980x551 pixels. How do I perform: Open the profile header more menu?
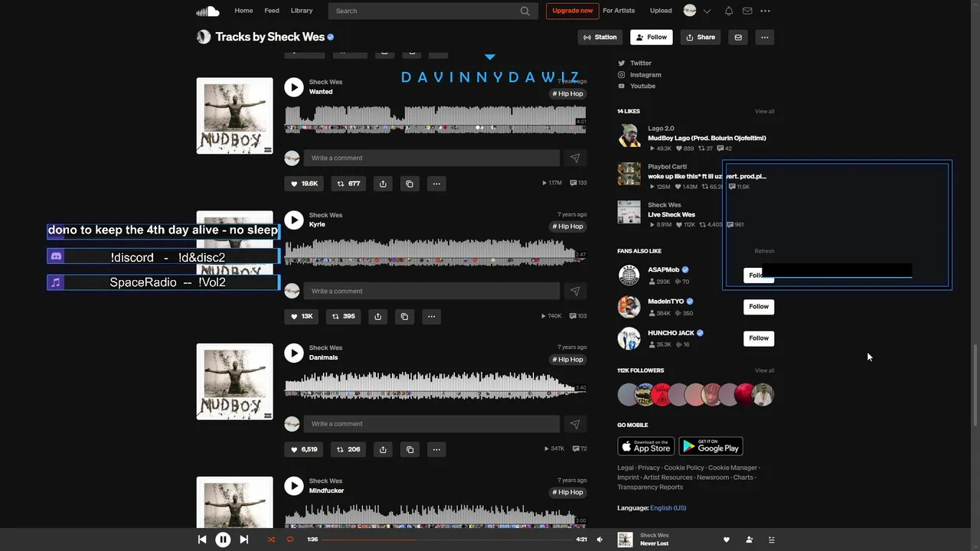(x=764, y=37)
